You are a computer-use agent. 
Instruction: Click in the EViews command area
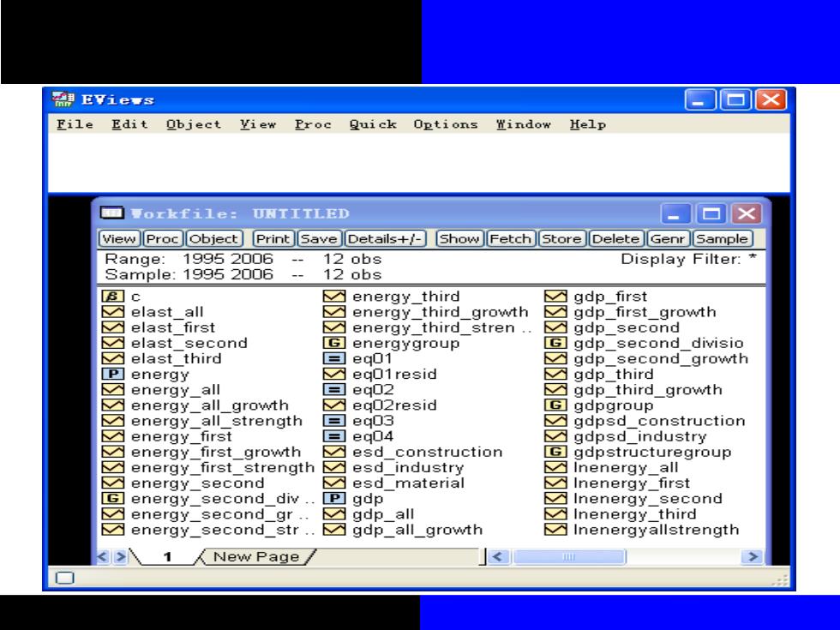tap(419, 162)
